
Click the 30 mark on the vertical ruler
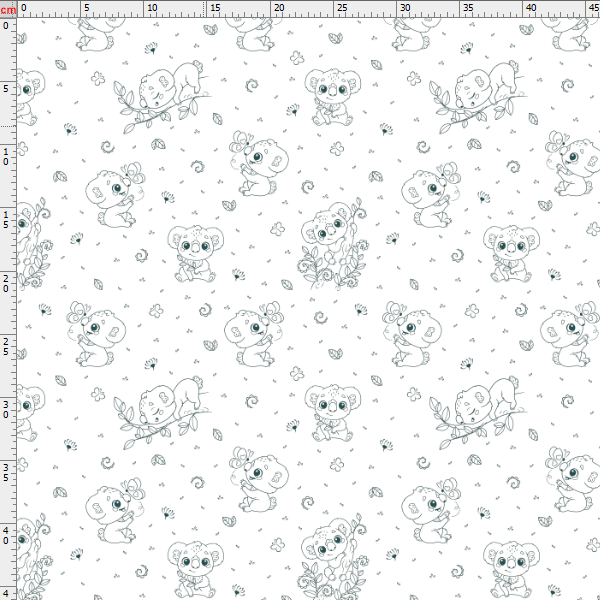pyautogui.click(x=6, y=409)
